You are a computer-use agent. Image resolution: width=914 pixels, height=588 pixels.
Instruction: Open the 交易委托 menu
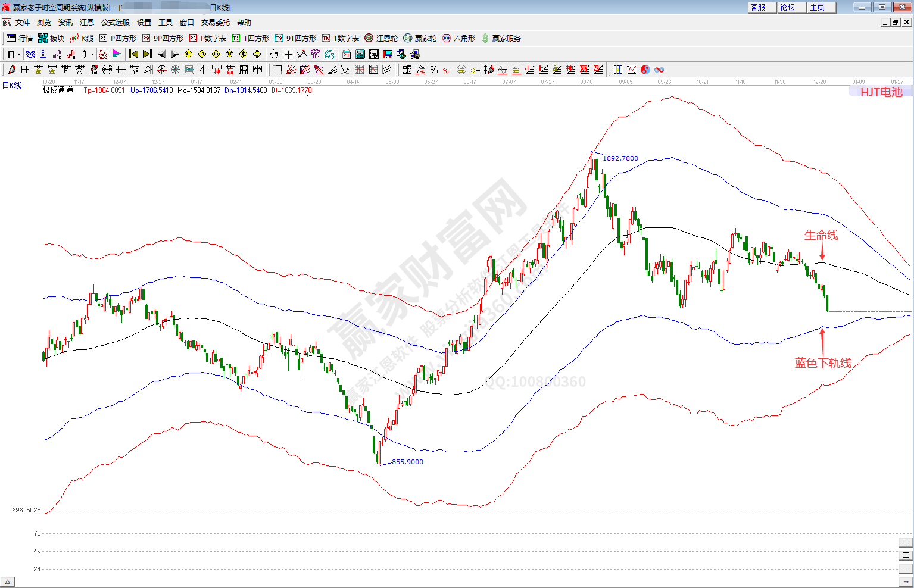pyautogui.click(x=215, y=23)
